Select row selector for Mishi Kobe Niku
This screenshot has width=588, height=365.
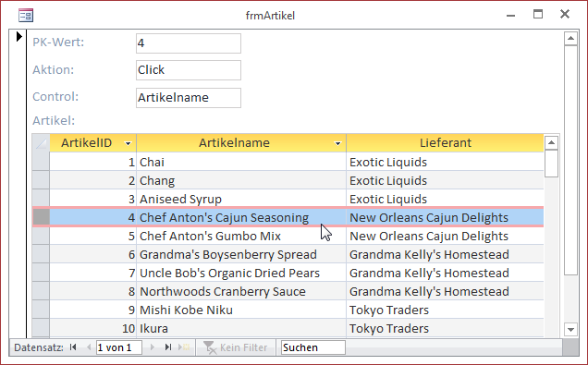(x=41, y=310)
